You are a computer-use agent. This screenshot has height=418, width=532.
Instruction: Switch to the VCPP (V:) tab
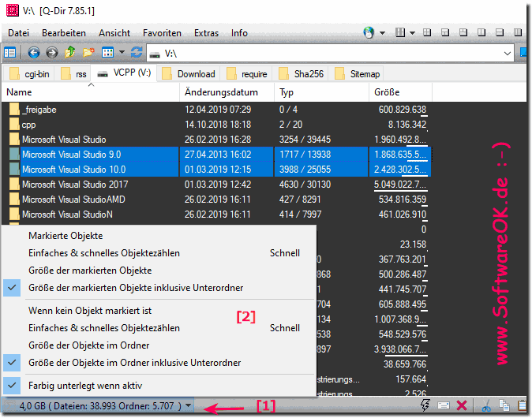click(124, 73)
